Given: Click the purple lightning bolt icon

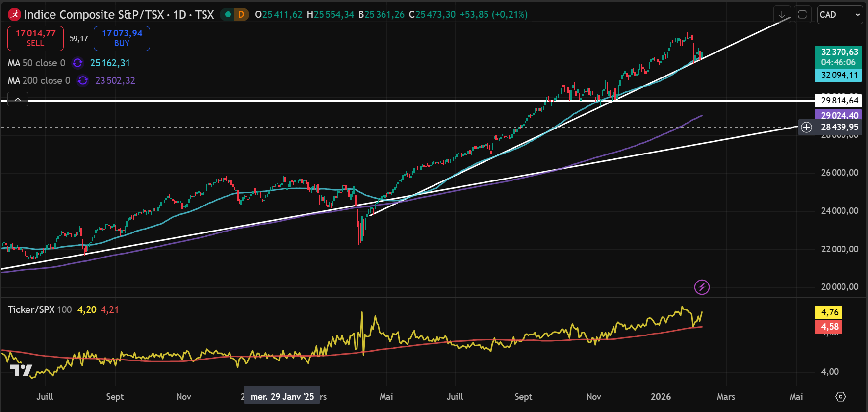Looking at the screenshot, I should (x=702, y=287).
